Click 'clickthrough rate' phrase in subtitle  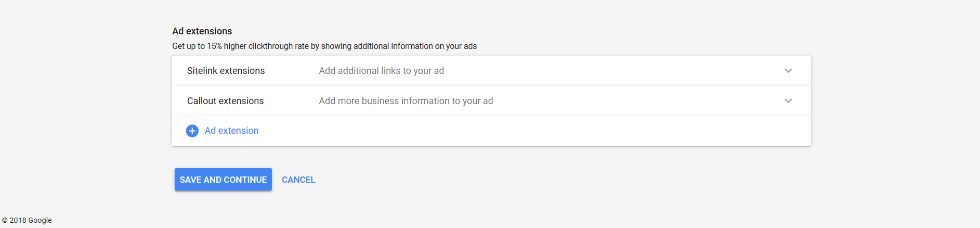[279, 46]
